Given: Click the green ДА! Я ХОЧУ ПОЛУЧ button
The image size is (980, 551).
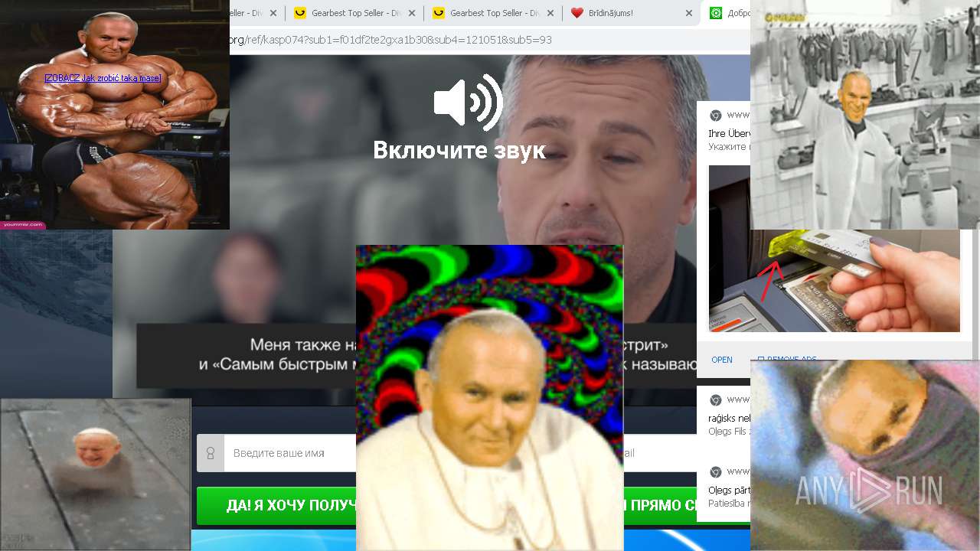Looking at the screenshot, I should click(x=276, y=506).
